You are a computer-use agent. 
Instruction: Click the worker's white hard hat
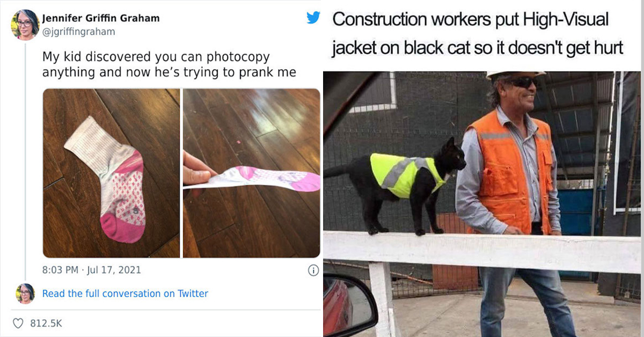pyautogui.click(x=514, y=75)
